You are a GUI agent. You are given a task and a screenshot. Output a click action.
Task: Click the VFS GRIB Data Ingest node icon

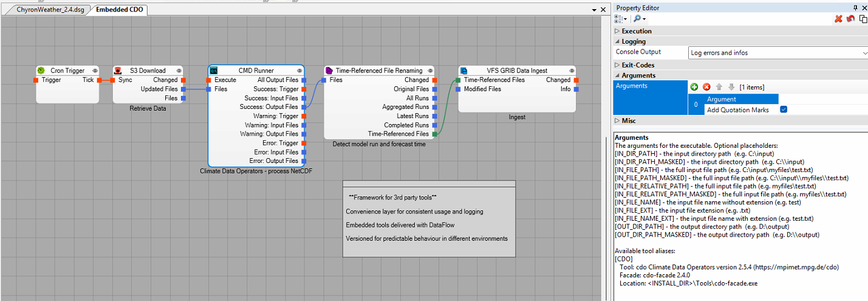pyautogui.click(x=463, y=71)
